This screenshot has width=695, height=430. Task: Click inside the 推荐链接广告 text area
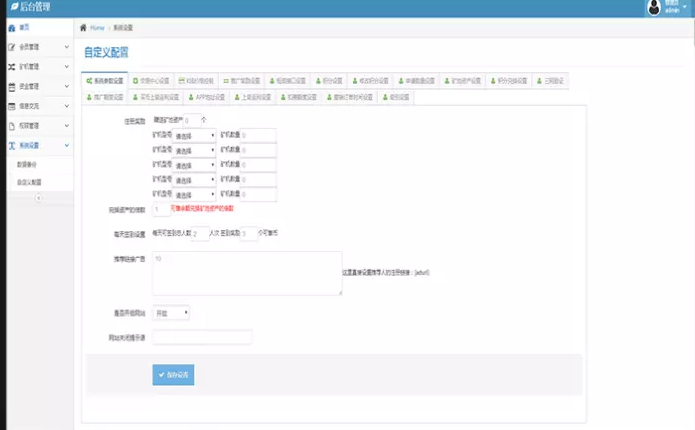click(246, 273)
